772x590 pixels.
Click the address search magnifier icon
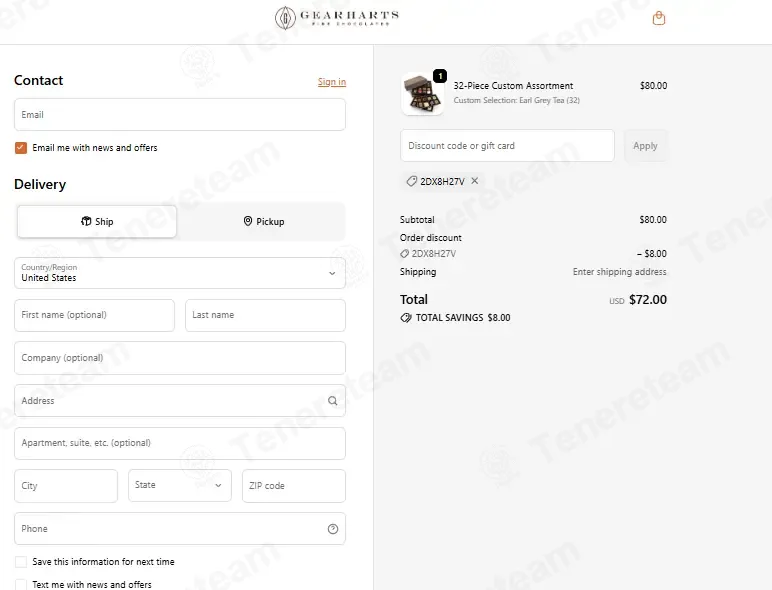pos(333,401)
